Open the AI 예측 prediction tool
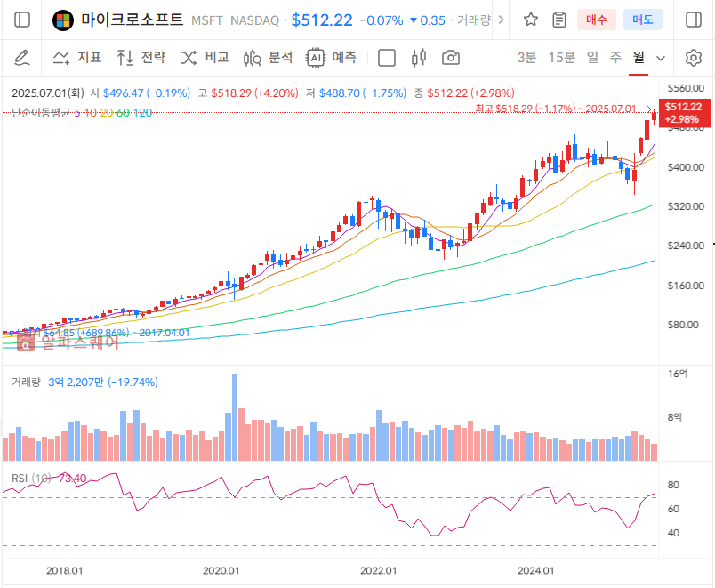The height and width of the screenshot is (588, 715). 331,58
